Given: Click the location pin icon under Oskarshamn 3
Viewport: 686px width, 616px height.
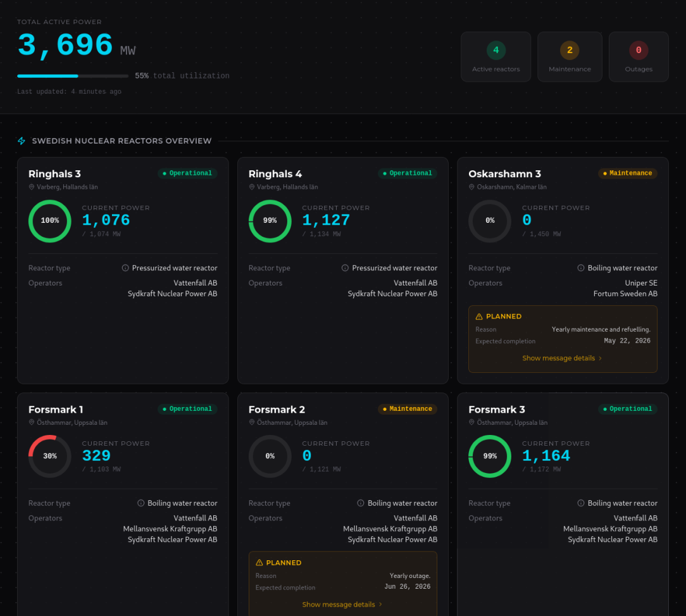Looking at the screenshot, I should [x=471, y=187].
